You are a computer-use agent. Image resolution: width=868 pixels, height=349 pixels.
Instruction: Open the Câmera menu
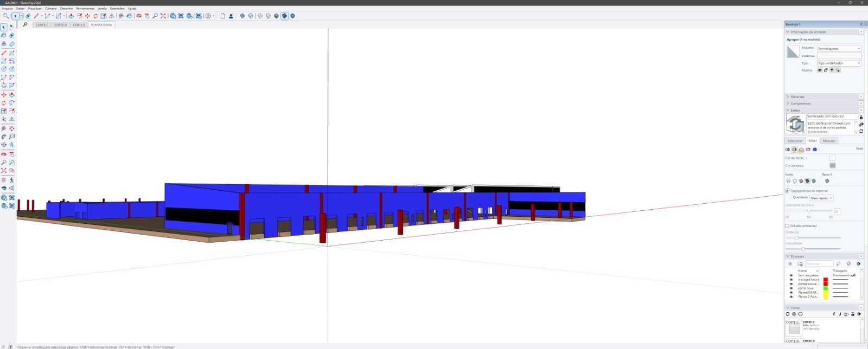point(50,9)
